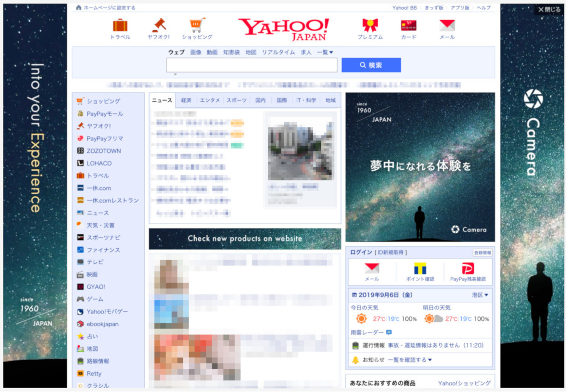Switch to the エンタメ news tab

pyautogui.click(x=210, y=100)
